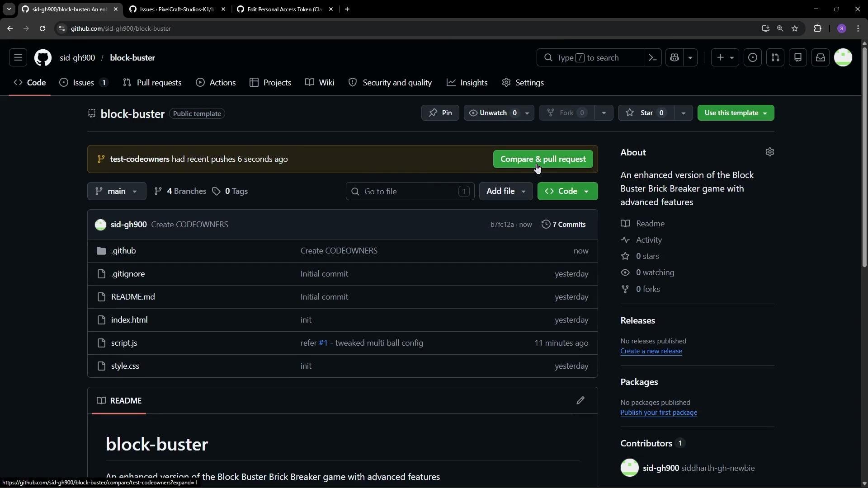Image resolution: width=868 pixels, height=488 pixels.
Task: Open Copilot chat icon
Action: pos(675,58)
